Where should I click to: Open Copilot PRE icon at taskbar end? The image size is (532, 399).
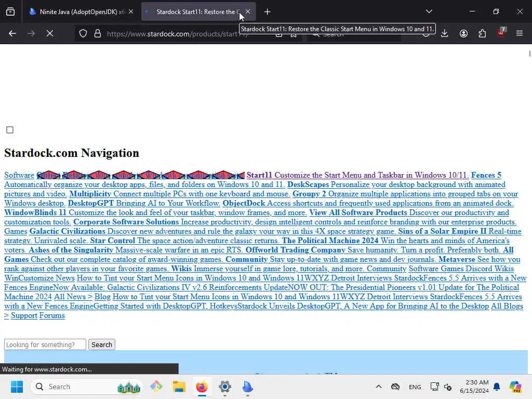click(515, 387)
